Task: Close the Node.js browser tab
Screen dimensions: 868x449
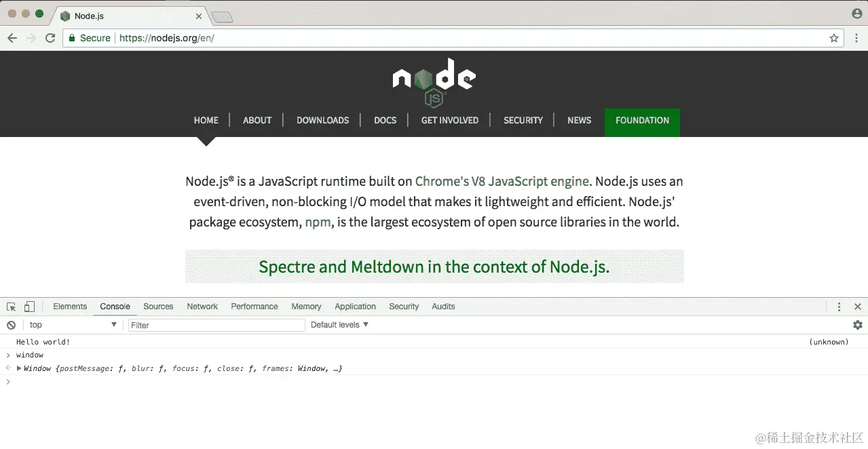Action: point(199,16)
